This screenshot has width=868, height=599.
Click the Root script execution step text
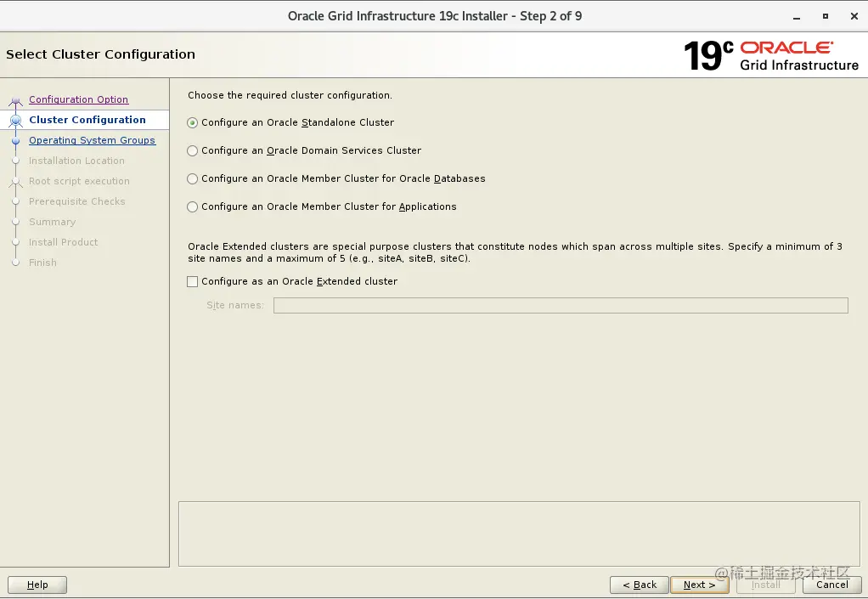pos(79,182)
